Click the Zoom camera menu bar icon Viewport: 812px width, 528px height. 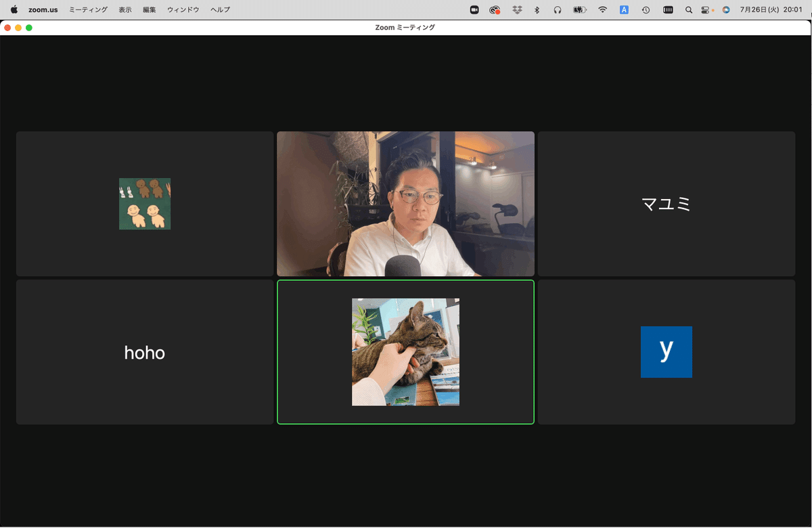[474, 9]
